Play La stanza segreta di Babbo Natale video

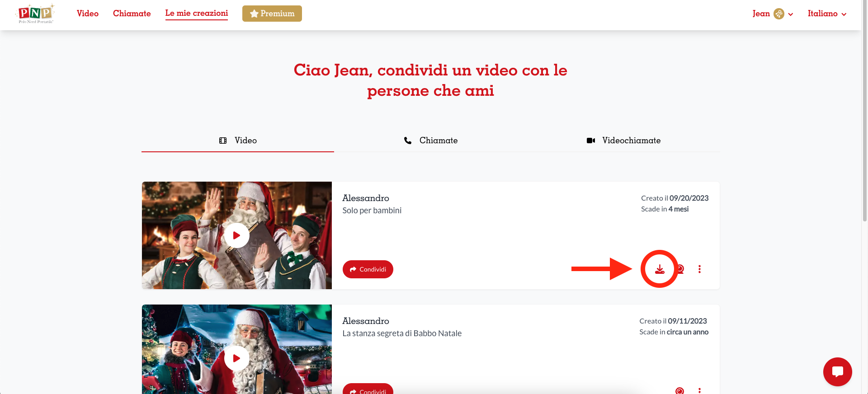[x=236, y=358]
